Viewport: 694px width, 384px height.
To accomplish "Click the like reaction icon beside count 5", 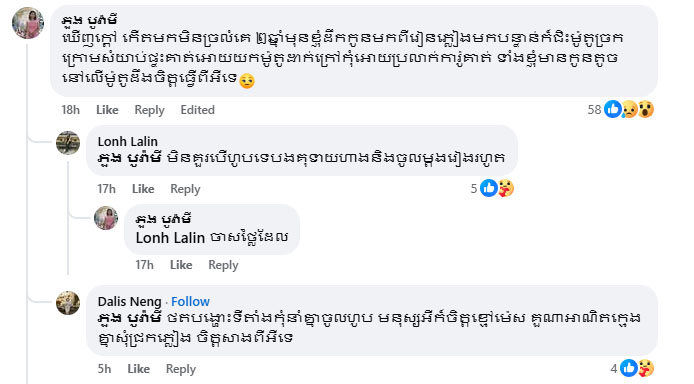I will point(489,188).
